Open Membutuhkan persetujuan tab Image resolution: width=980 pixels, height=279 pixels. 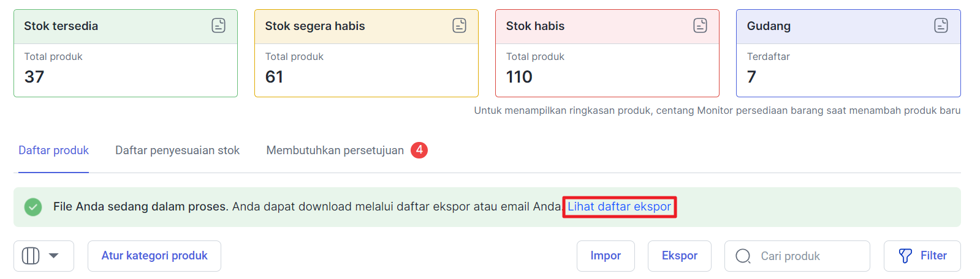(x=335, y=151)
